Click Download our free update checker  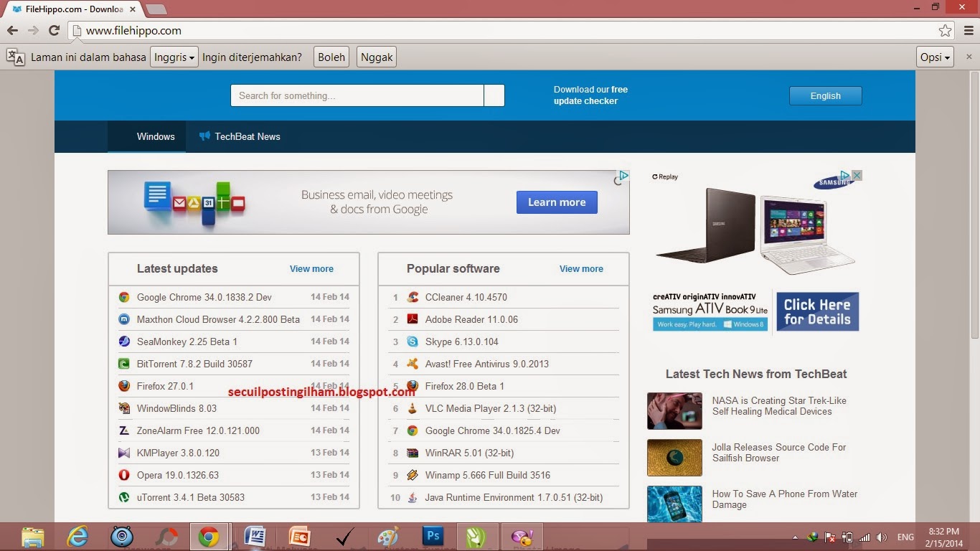590,95
